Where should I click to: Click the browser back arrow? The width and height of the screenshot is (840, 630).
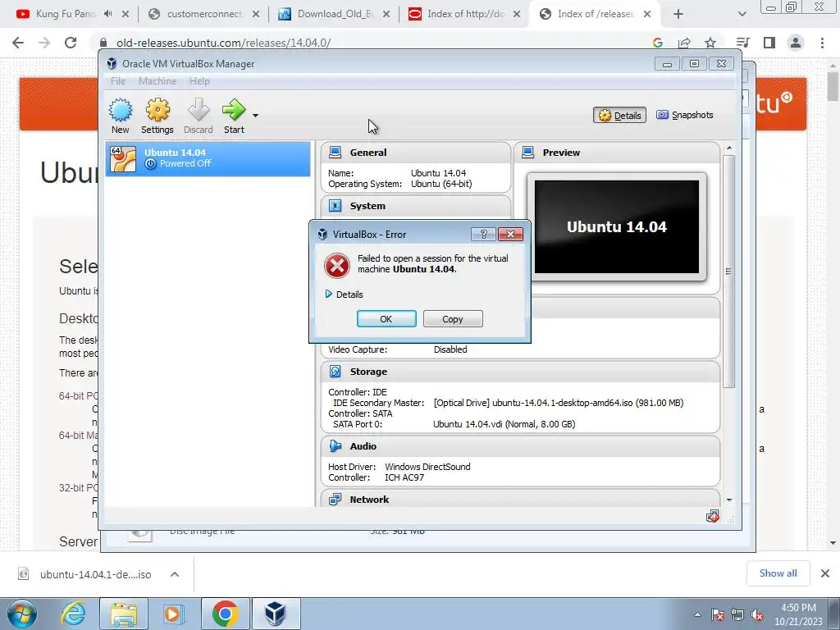18,43
